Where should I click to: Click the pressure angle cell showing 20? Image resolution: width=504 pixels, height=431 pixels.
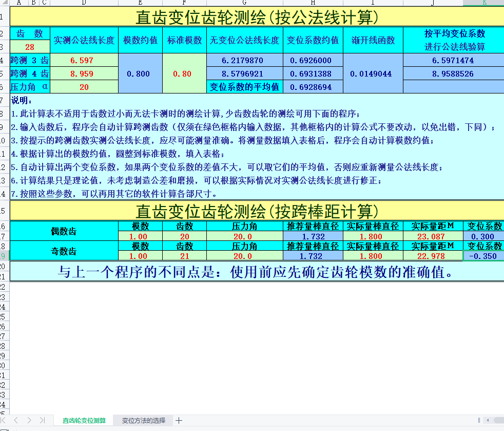(x=84, y=87)
